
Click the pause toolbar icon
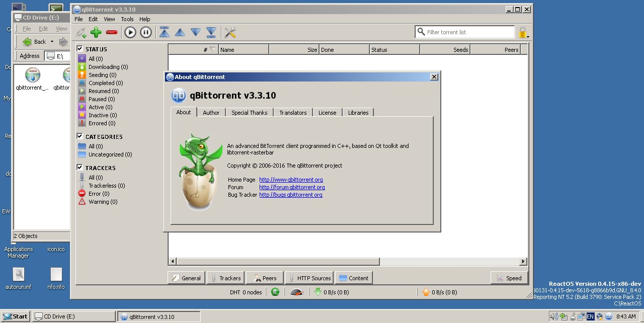tap(146, 32)
